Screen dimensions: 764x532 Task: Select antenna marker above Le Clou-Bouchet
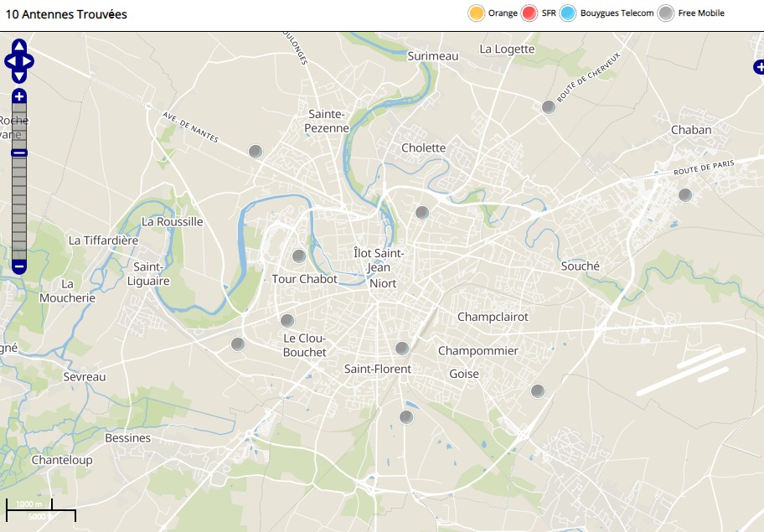coord(287,321)
